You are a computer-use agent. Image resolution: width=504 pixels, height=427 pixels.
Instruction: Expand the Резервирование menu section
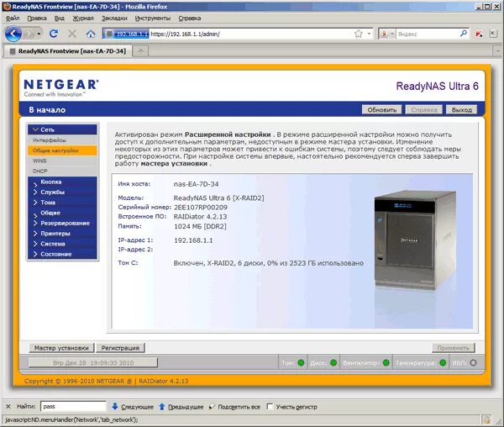[62, 223]
